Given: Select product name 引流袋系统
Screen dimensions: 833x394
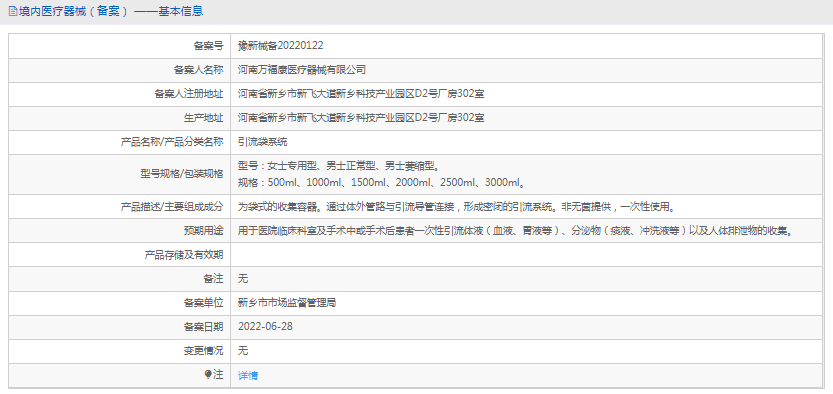Looking at the screenshot, I should tap(263, 142).
